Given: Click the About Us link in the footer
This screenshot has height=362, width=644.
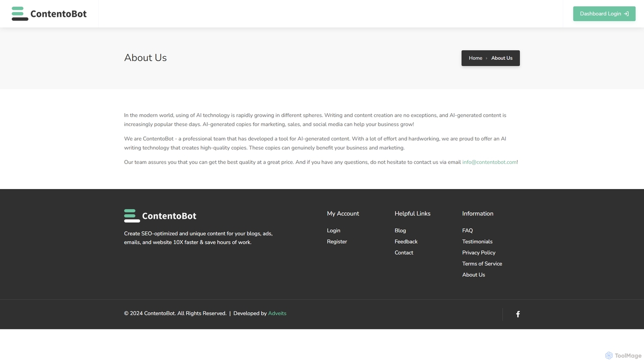Looking at the screenshot, I should click(x=474, y=275).
